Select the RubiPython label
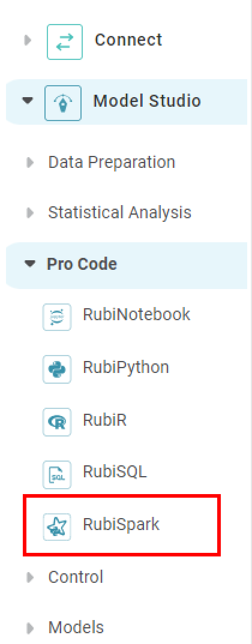The width and height of the screenshot is (252, 644). pyautogui.click(x=126, y=367)
